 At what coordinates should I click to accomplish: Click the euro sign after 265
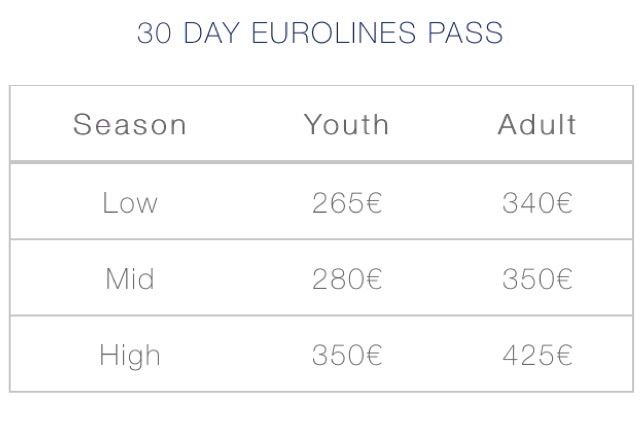374,203
